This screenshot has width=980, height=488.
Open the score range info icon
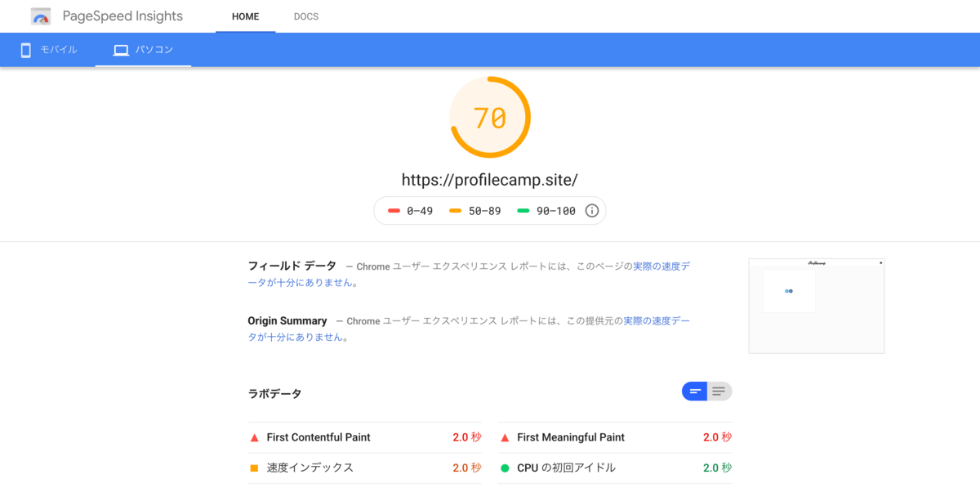tap(592, 211)
